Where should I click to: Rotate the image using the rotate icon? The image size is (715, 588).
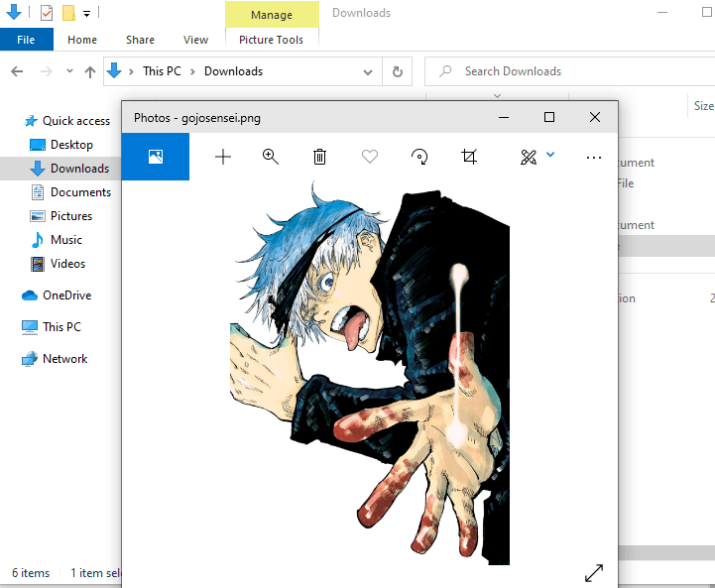419,157
